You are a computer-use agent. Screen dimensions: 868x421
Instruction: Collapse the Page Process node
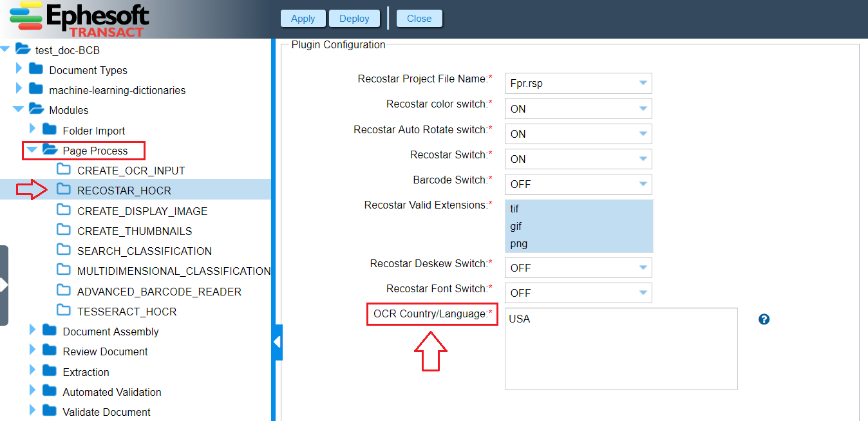(x=32, y=150)
